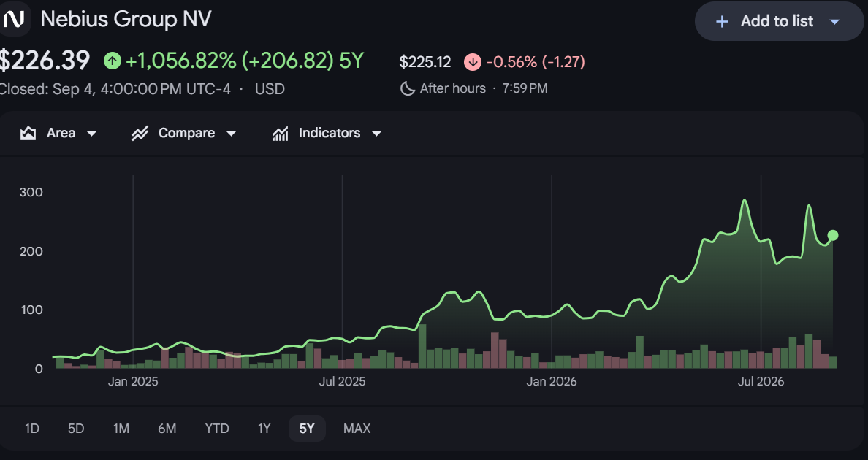Switch to the MAX time range
868x460 pixels.
[x=357, y=429]
